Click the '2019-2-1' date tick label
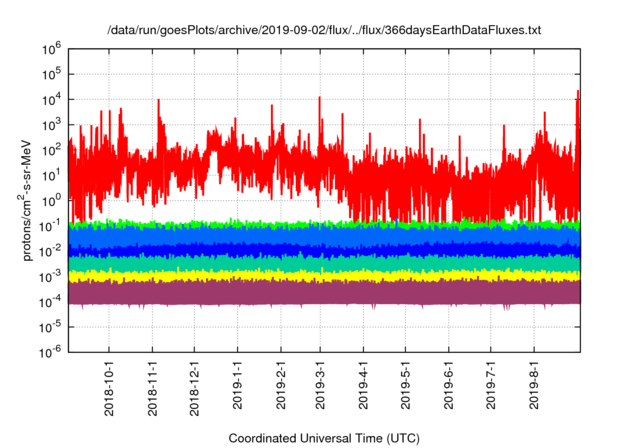The image size is (640, 448). (281, 385)
